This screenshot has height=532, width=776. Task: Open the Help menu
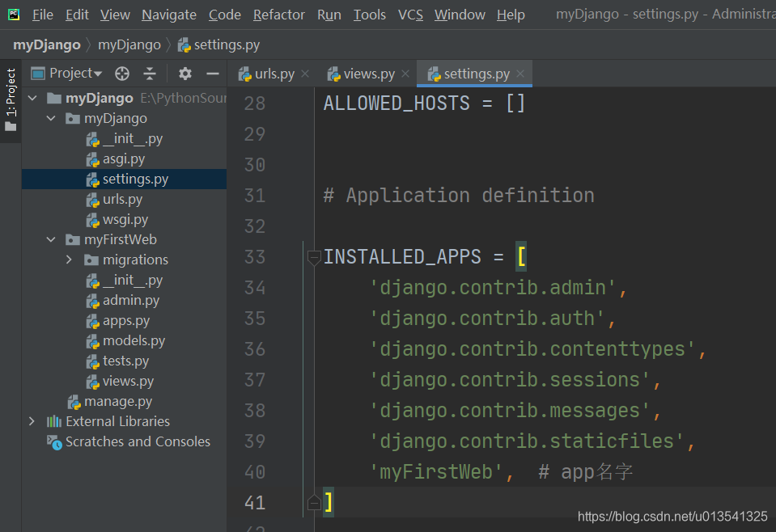[x=511, y=15]
